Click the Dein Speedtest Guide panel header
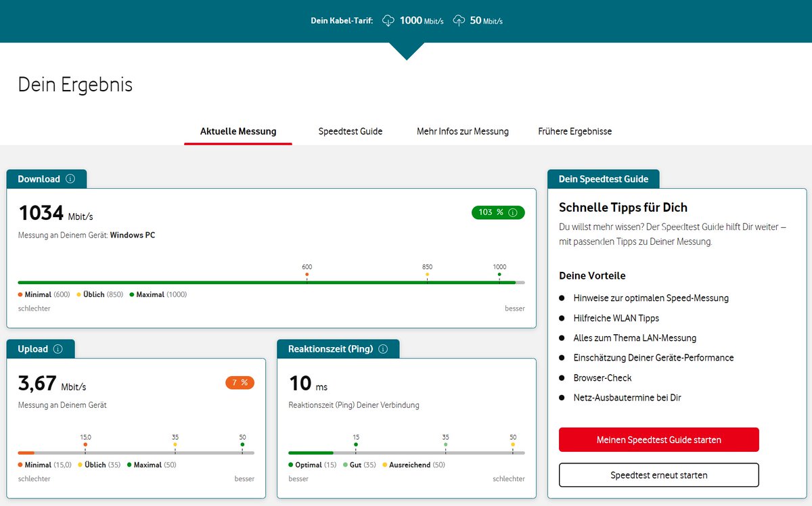This screenshot has height=506, width=812. (604, 179)
